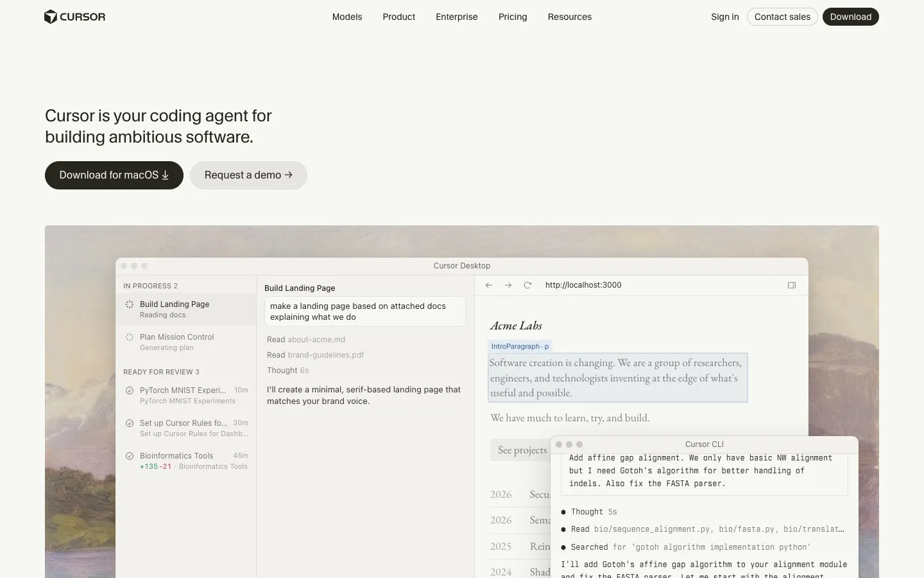Click checkmark icon beside Set up Cursor Rules
Viewport: 924px width, 578px height.
click(130, 423)
